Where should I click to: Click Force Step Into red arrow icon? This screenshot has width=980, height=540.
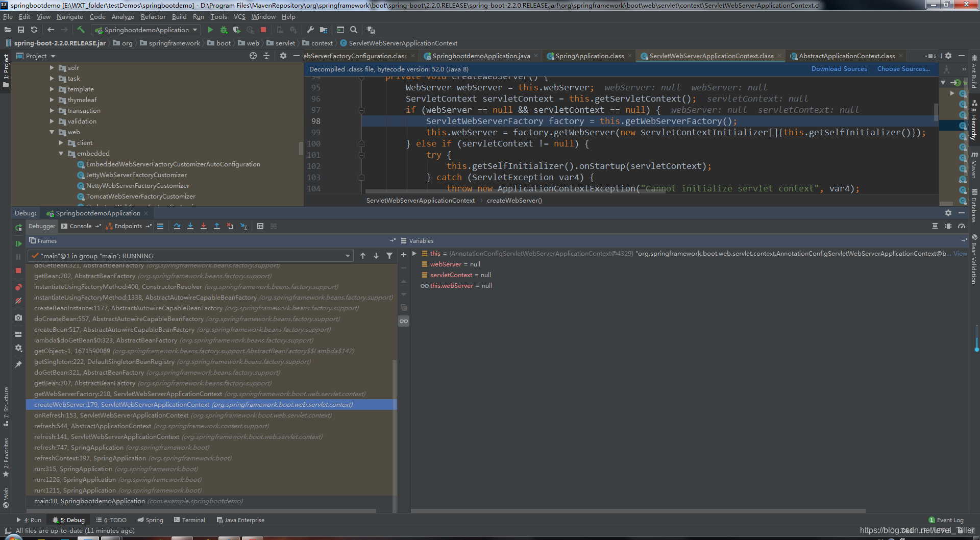(x=204, y=226)
